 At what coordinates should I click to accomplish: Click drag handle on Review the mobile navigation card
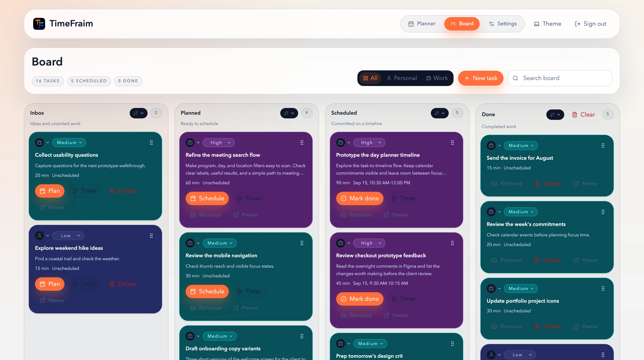pos(302,243)
